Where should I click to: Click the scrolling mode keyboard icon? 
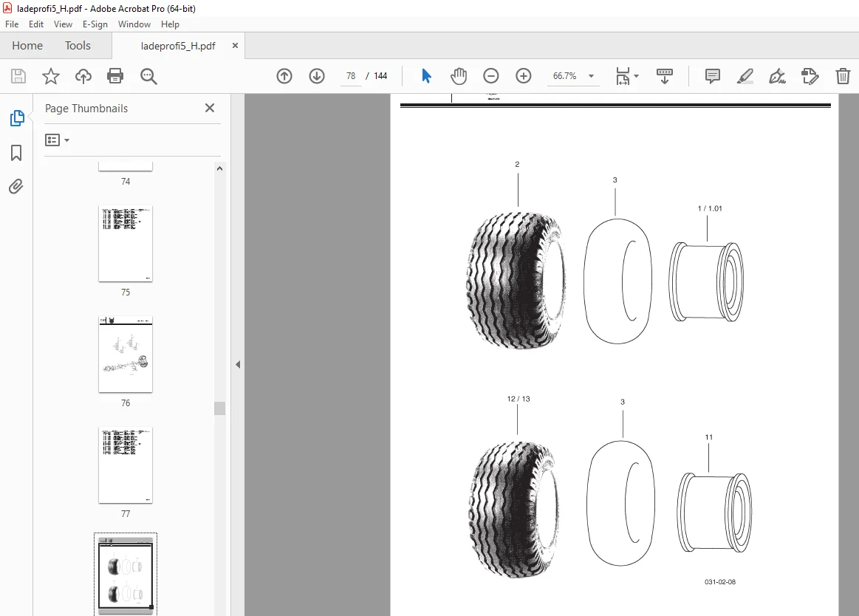pos(664,76)
